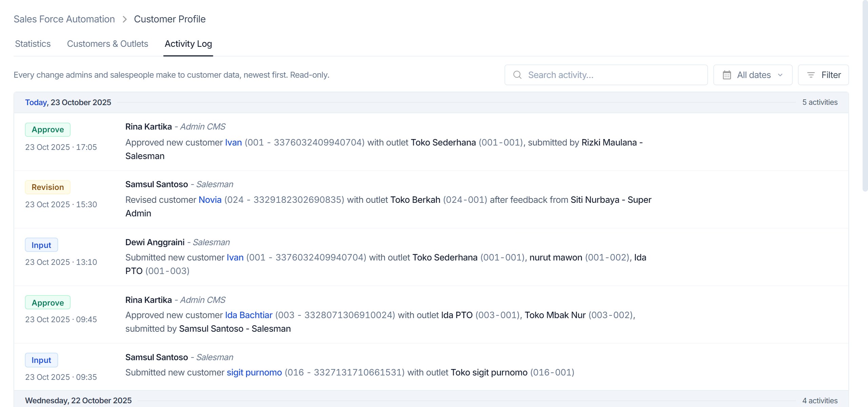Click the breadcrumb chevron separator icon
Viewport: 868px width, 407px height.
tap(124, 19)
